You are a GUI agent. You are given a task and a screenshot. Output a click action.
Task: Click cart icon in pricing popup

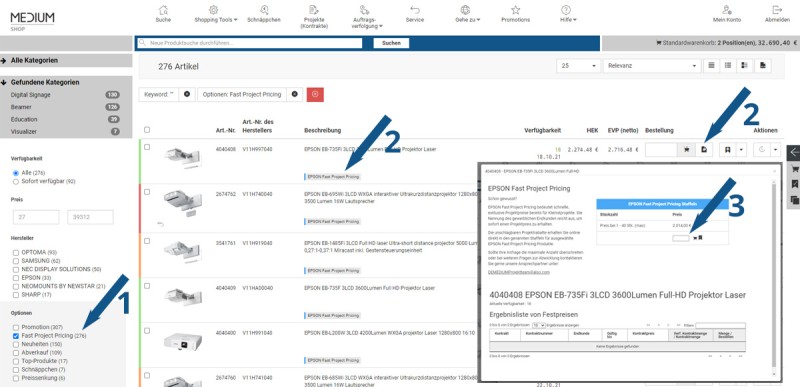[695, 238]
